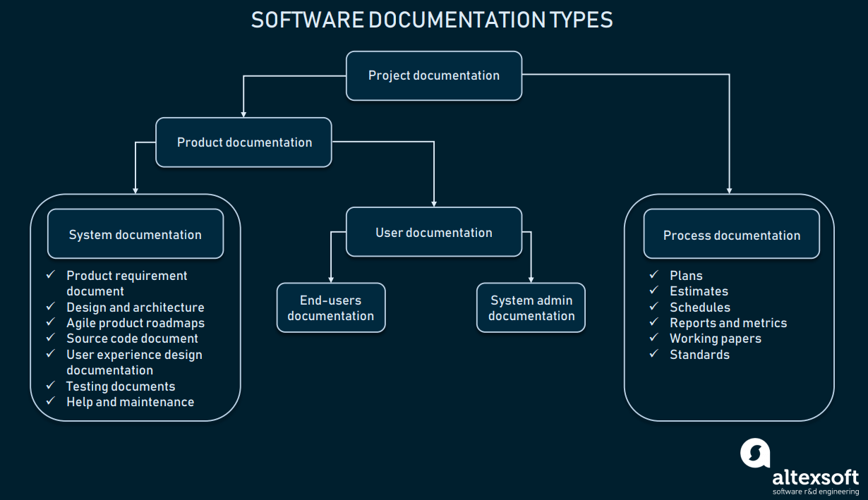Image resolution: width=868 pixels, height=500 pixels.
Task: Click the Design and architecture entry
Action: coord(135,307)
